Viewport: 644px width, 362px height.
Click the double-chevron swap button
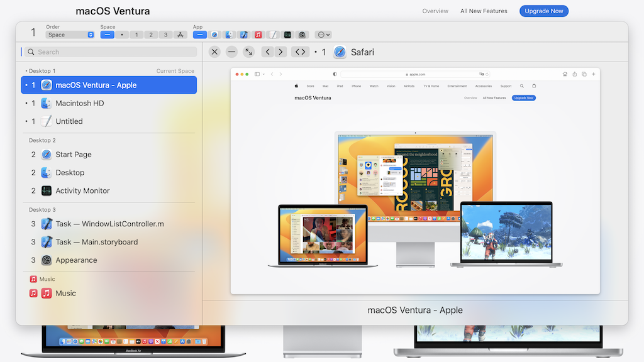point(300,52)
